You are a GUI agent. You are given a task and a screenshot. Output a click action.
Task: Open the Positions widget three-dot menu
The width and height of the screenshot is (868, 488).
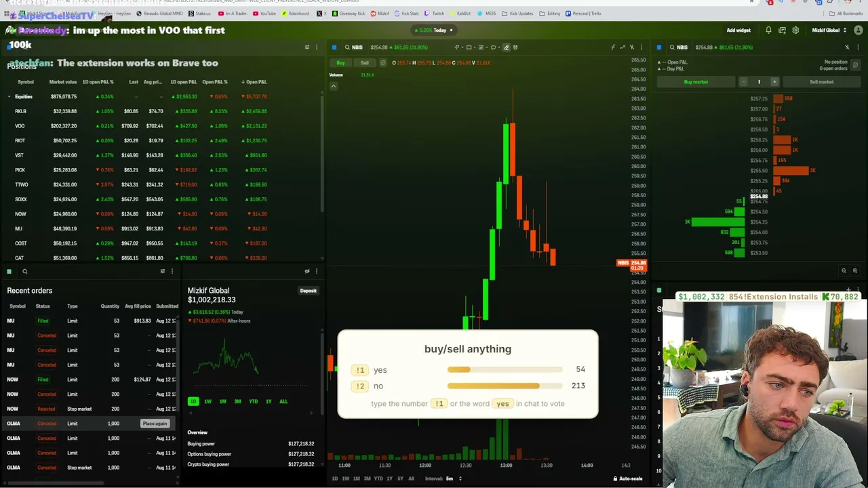tap(316, 47)
